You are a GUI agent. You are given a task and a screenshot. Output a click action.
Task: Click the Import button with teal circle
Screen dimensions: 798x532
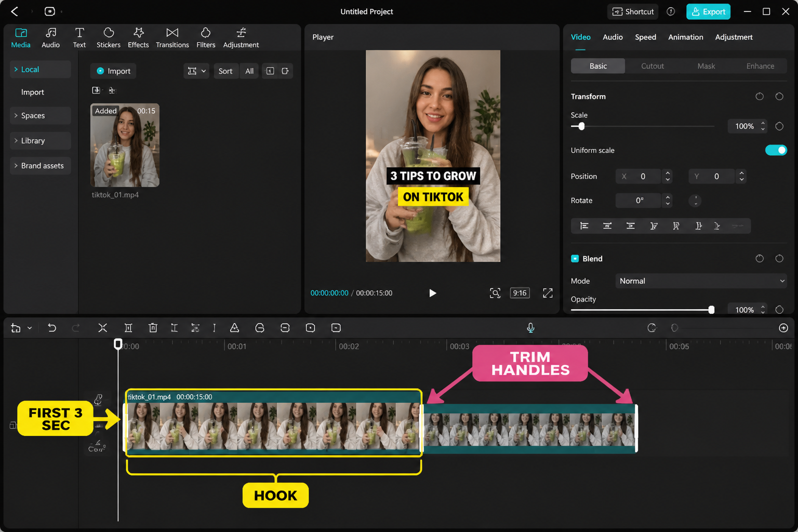click(113, 71)
